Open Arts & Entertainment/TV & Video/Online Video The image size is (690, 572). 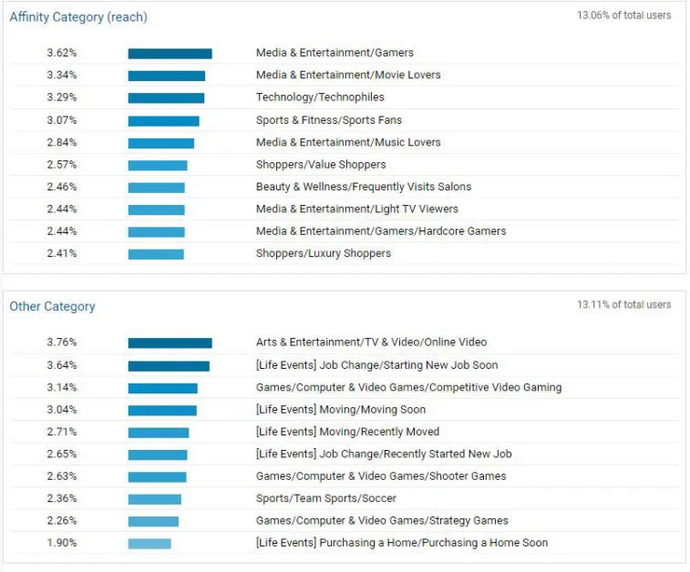pos(371,343)
